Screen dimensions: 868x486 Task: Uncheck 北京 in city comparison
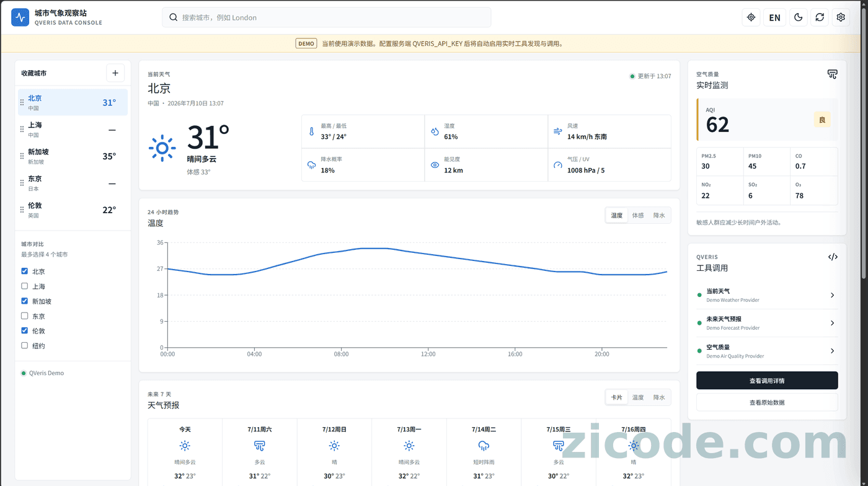click(25, 271)
